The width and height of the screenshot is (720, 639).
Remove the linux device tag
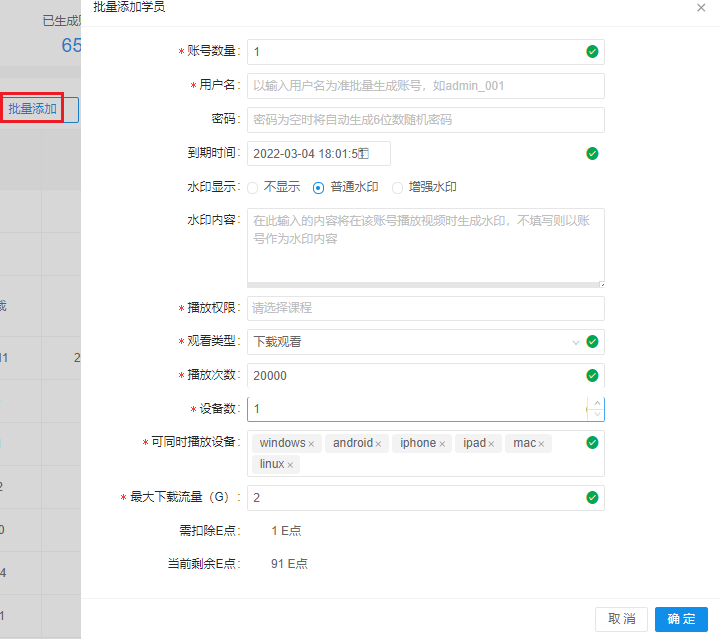[x=291, y=465]
